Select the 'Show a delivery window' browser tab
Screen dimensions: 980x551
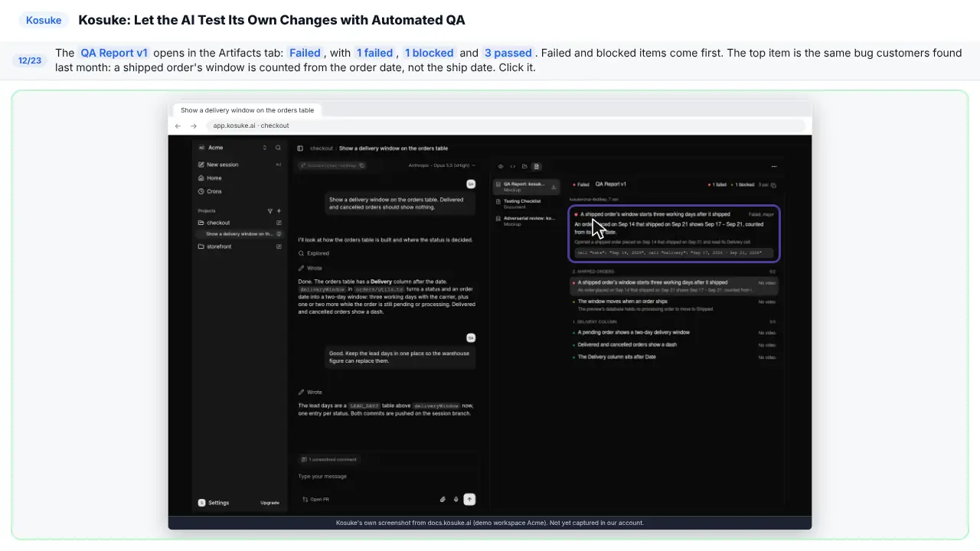(247, 110)
